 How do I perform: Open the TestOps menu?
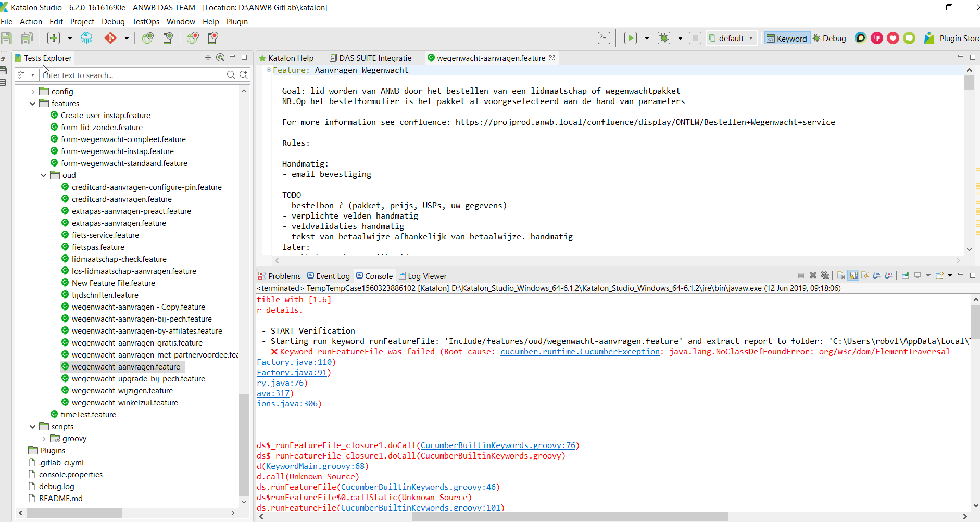146,21
